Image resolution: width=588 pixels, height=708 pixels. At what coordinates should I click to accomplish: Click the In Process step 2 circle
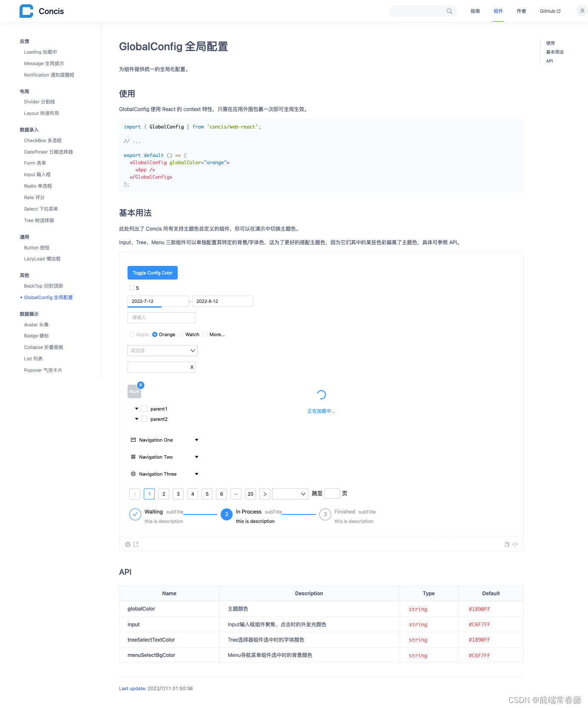tap(227, 514)
